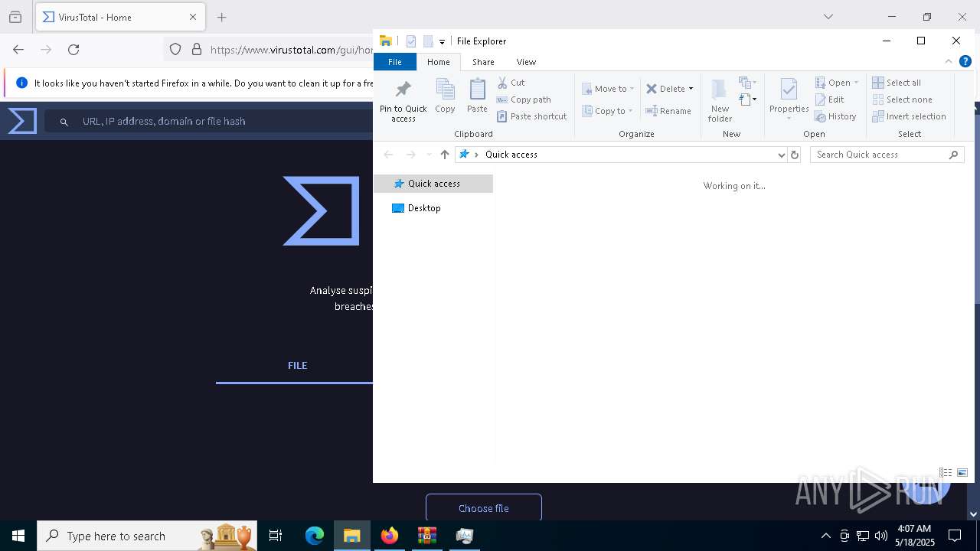Open a new Firefox tab
The width and height of the screenshot is (980, 551).
[x=222, y=17]
